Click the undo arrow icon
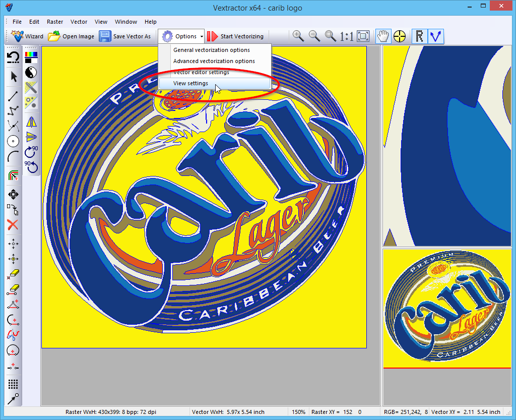The height and width of the screenshot is (420, 516). click(x=13, y=57)
